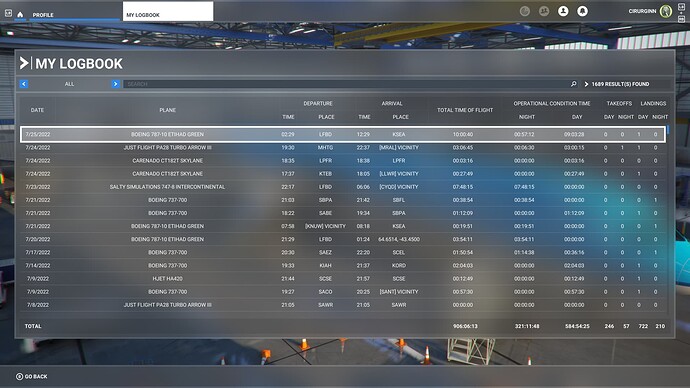The width and height of the screenshot is (690, 388).
Task: Click the KSEA arrival in the 7/25/2022 row
Action: pyautogui.click(x=399, y=134)
